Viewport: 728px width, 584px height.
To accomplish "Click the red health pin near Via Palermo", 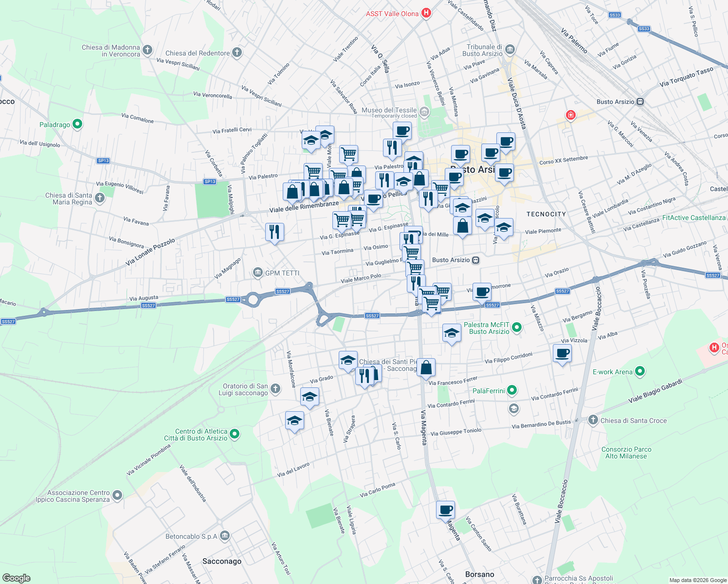I will click(x=570, y=115).
